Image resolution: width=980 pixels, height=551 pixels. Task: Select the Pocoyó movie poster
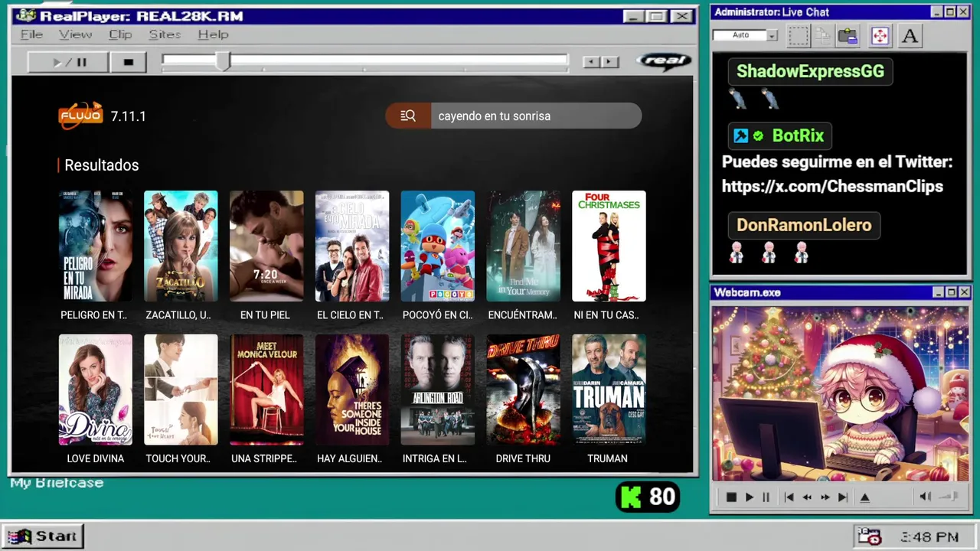coord(438,246)
